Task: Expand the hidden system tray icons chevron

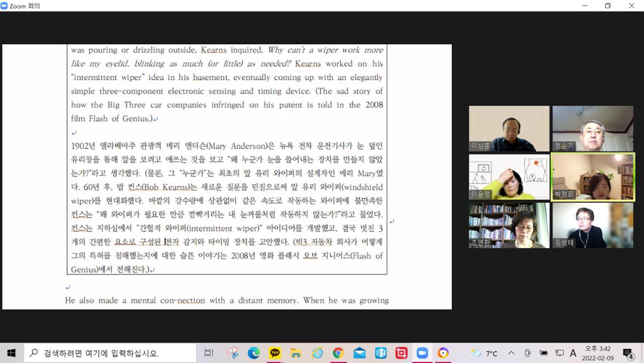Action: coord(511,353)
